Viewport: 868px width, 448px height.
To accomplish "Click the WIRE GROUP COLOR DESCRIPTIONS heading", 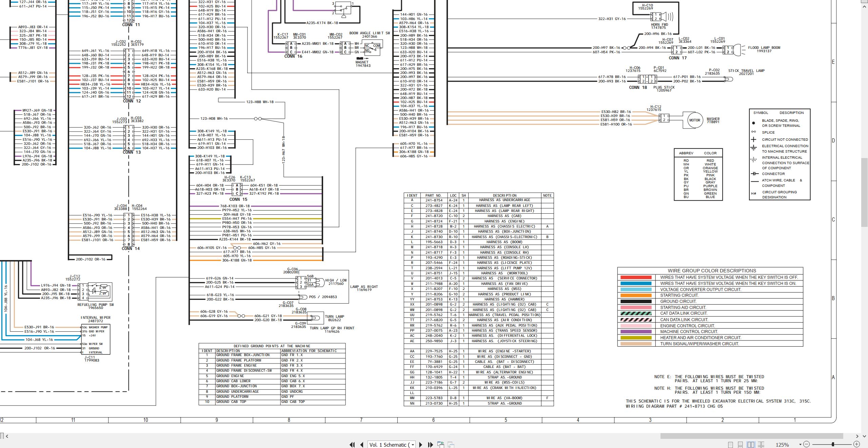I will click(x=712, y=271).
